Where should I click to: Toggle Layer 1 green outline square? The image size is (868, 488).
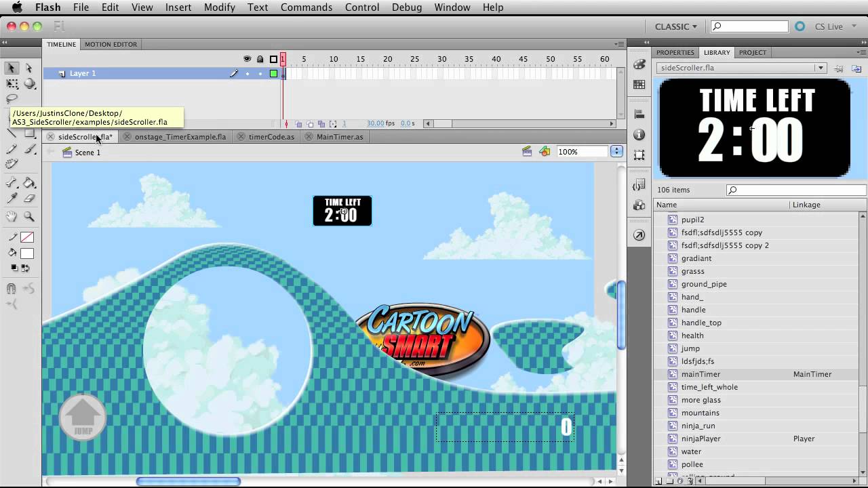273,73
